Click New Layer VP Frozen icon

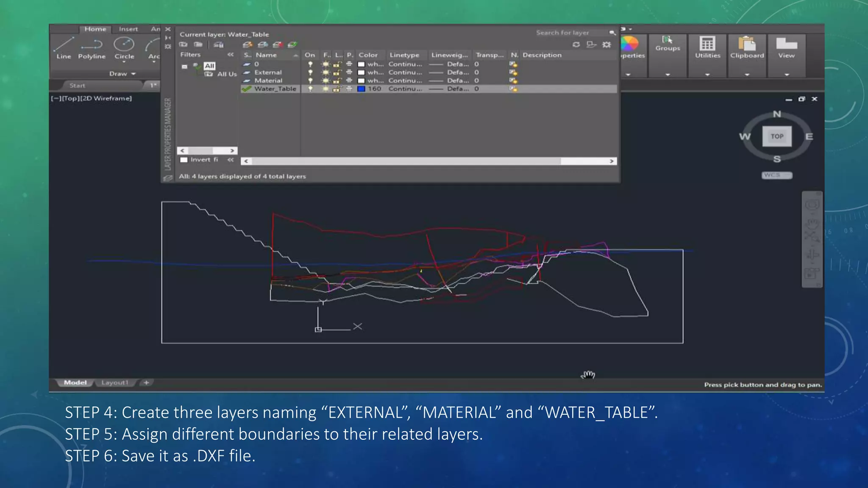[x=263, y=44]
